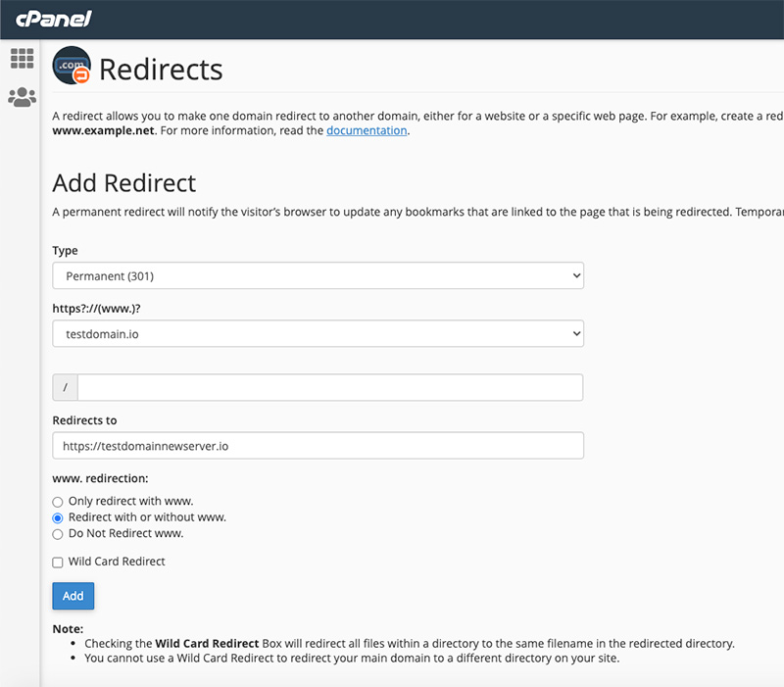This screenshot has height=687, width=784.
Task: Click the Redirects page title text
Action: (161, 70)
